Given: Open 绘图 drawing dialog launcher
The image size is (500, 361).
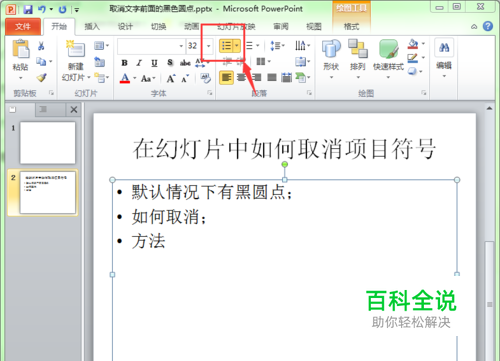Looking at the screenshot, I should [x=424, y=93].
